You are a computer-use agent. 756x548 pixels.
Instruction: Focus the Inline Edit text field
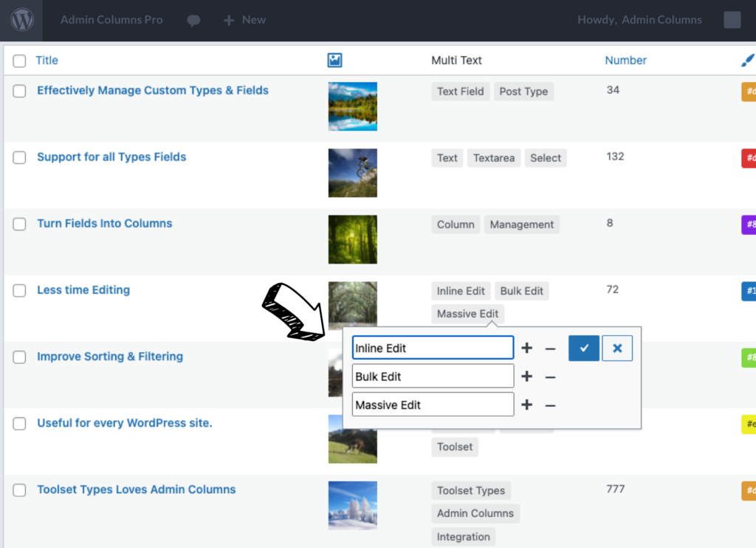(x=433, y=348)
